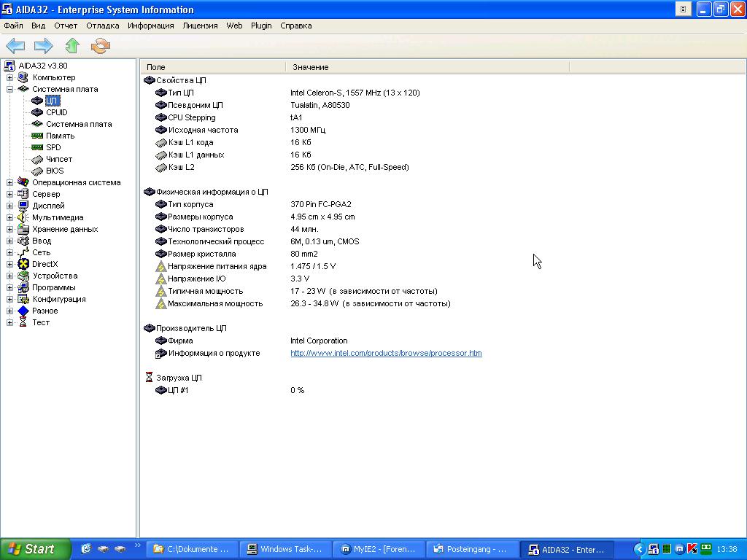Open the CPUID tree node
747x560 pixels.
[56, 112]
